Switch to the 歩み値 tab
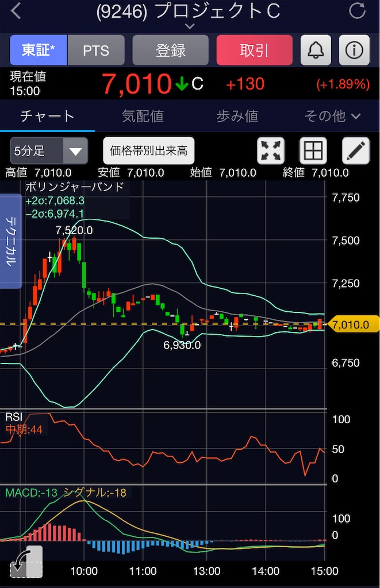Image resolution: width=380 pixels, height=588 pixels. [x=237, y=116]
